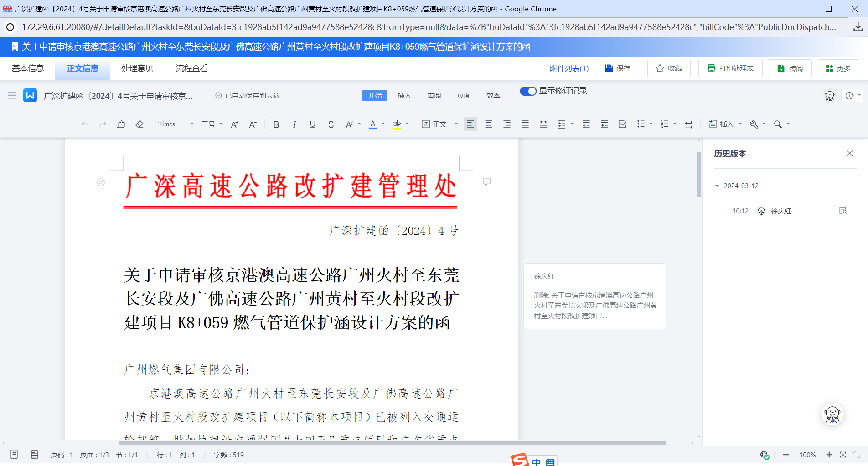
Task: Switch to the 基本信息 tab
Action: coord(28,68)
